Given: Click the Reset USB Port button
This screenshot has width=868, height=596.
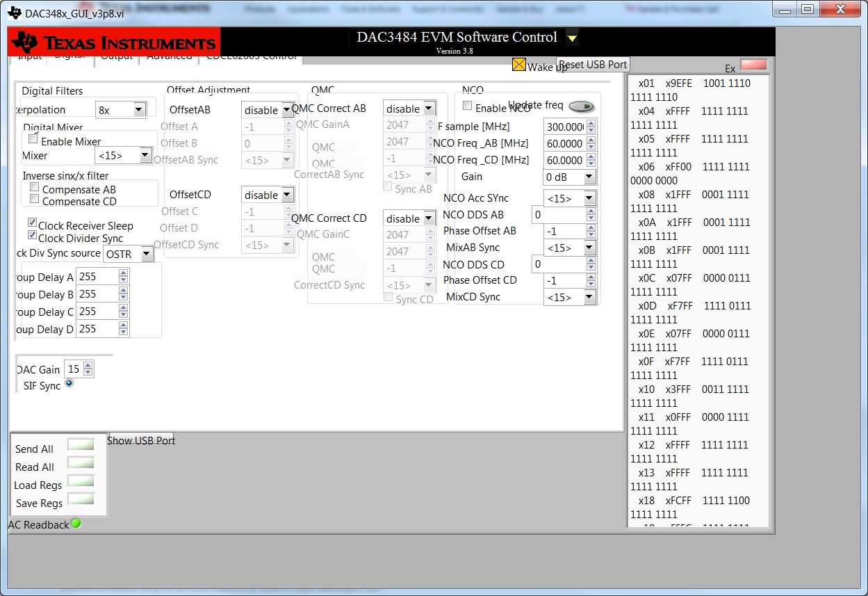Looking at the screenshot, I should 592,64.
